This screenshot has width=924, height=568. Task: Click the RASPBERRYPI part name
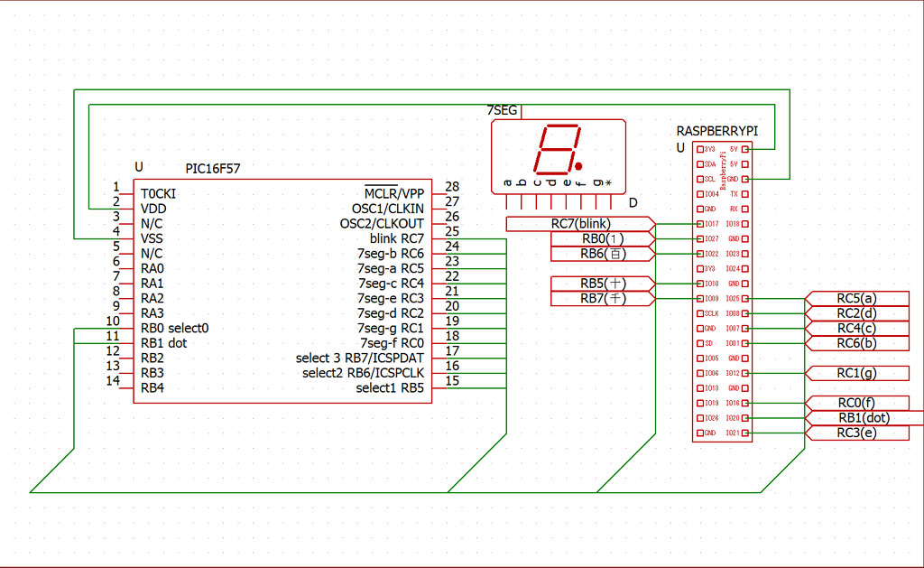click(x=717, y=131)
